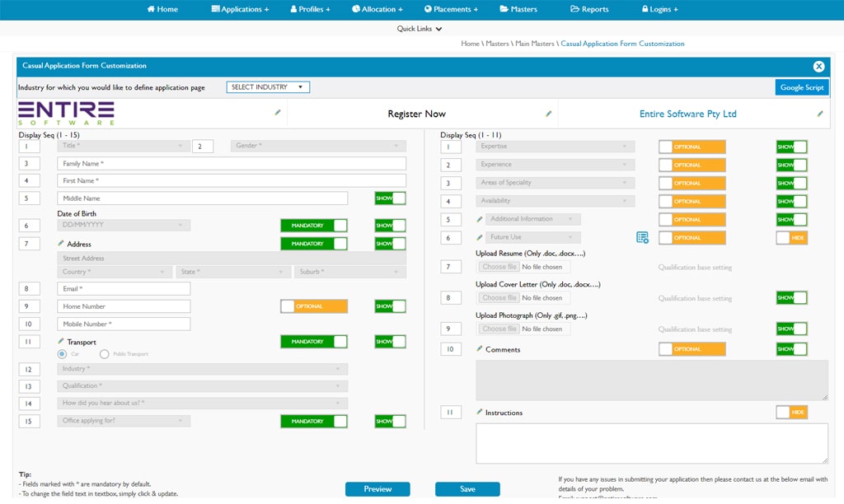This screenshot has height=504, width=844.
Task: Open the Select Industry dropdown
Action: pos(268,87)
